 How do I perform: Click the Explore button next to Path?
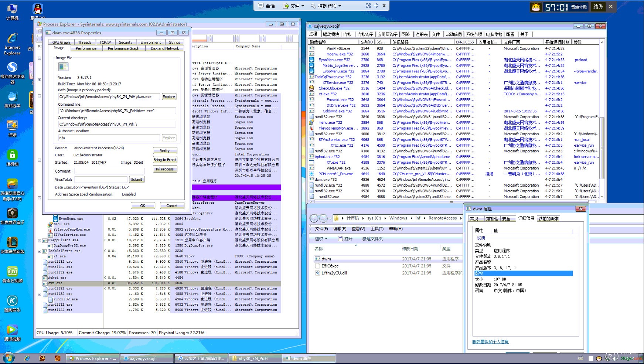pyautogui.click(x=169, y=97)
